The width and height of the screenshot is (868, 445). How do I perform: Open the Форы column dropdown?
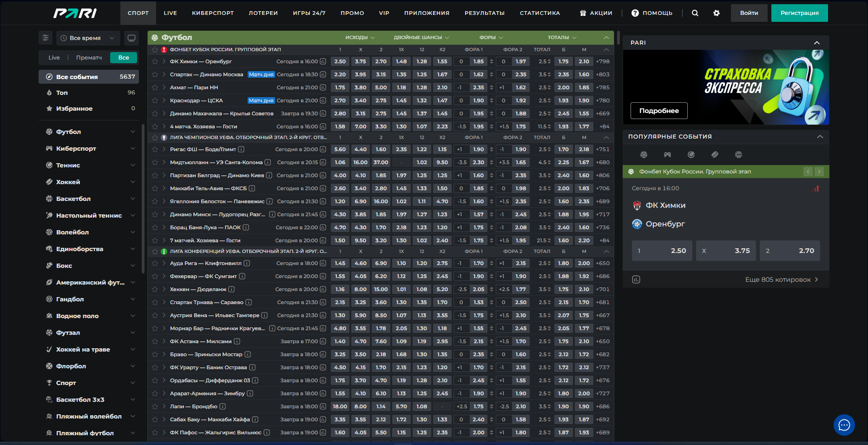coord(491,38)
